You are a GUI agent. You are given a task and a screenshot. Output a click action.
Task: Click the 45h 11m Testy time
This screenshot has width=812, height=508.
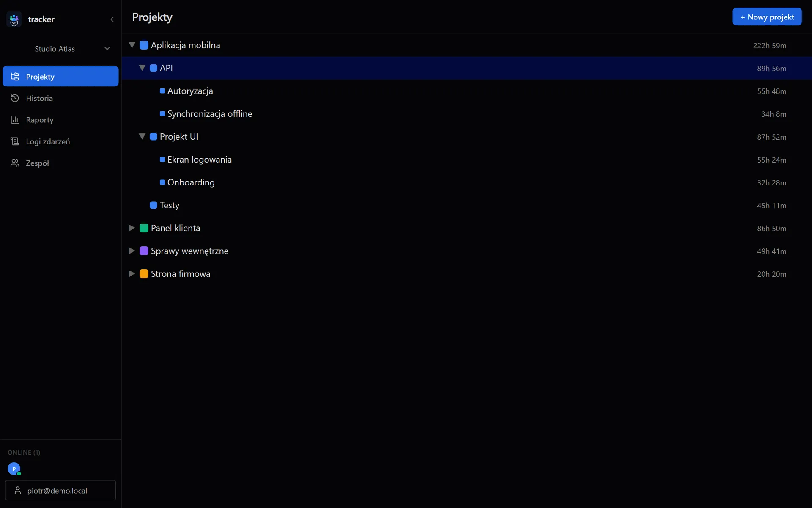tap(772, 205)
